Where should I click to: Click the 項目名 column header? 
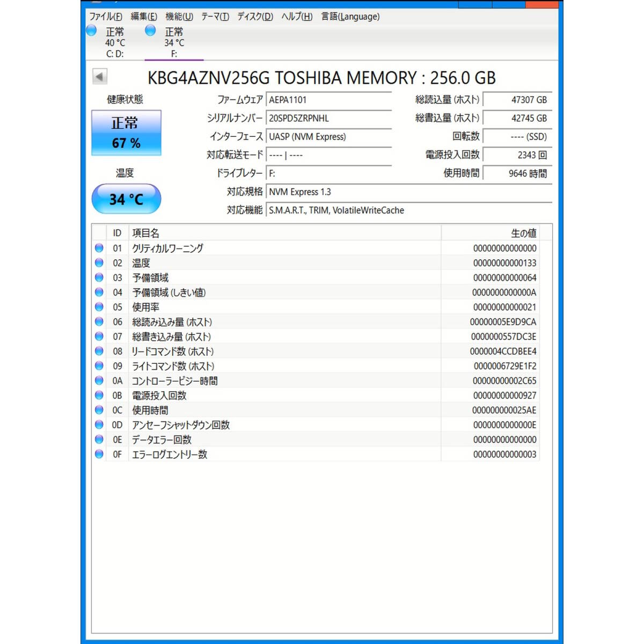coord(284,233)
